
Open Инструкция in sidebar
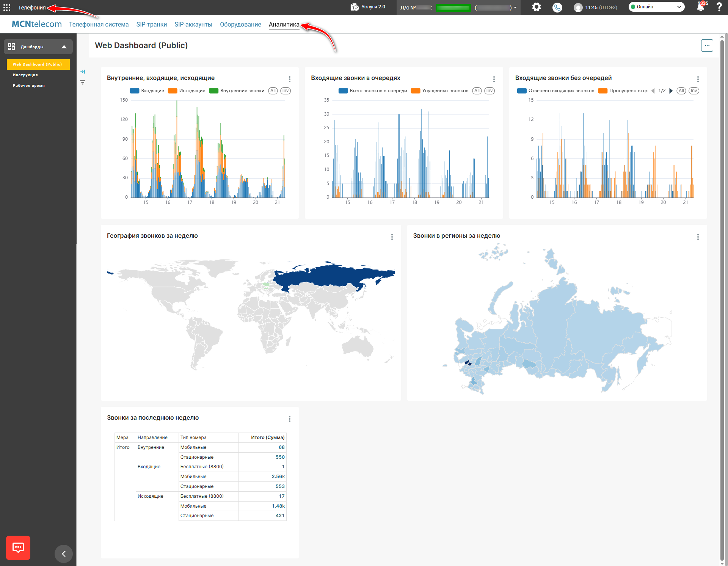pyautogui.click(x=25, y=75)
